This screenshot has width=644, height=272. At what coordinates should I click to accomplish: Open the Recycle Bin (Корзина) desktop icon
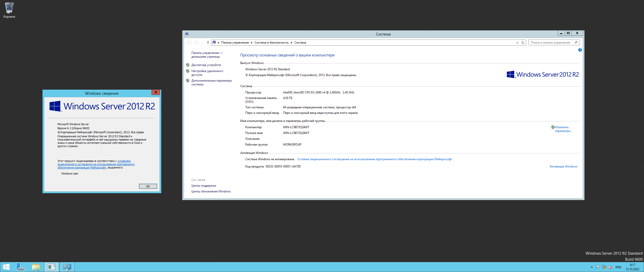tap(9, 10)
